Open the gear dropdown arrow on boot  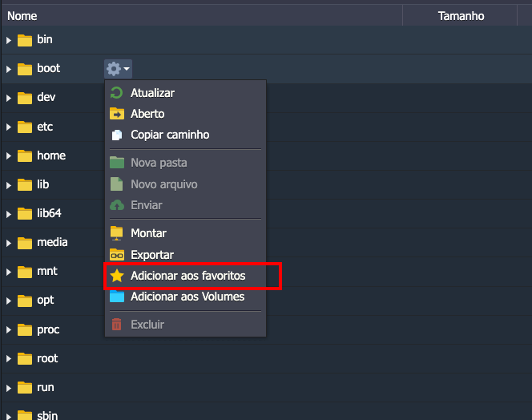pos(127,70)
